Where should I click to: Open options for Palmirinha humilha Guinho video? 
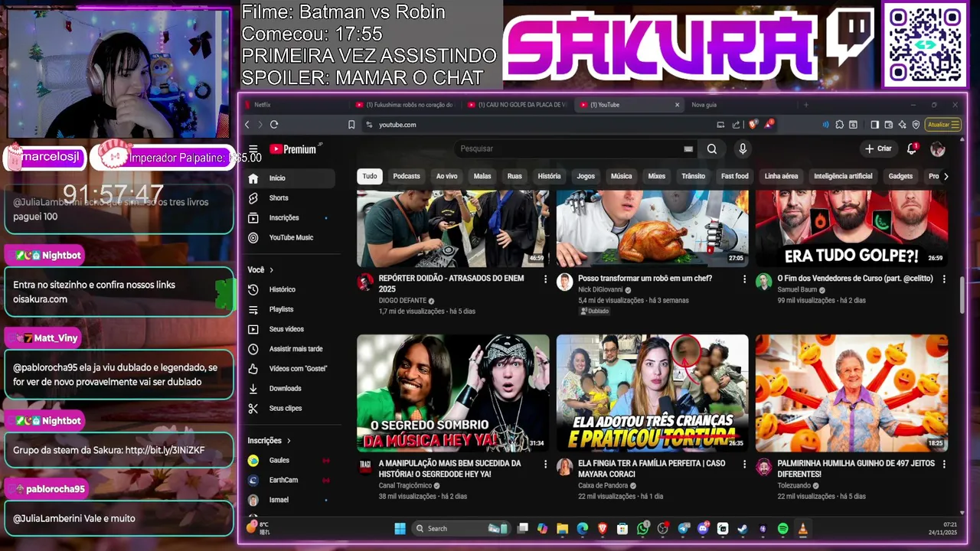click(944, 465)
